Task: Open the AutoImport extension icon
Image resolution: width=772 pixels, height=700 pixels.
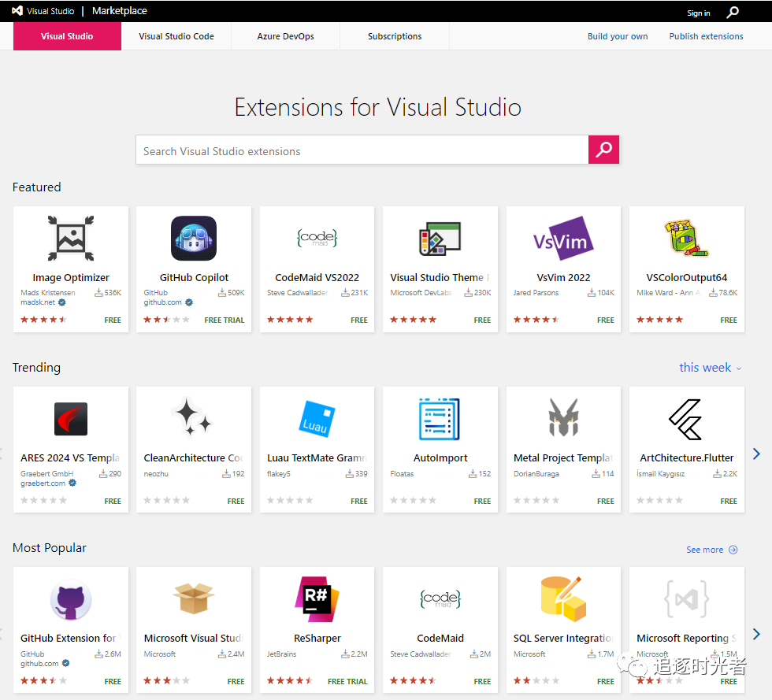Action: [x=440, y=419]
